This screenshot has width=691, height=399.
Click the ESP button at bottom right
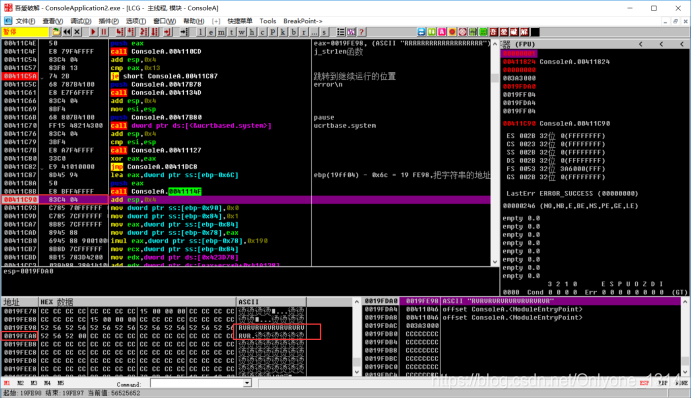pyautogui.click(x=644, y=383)
